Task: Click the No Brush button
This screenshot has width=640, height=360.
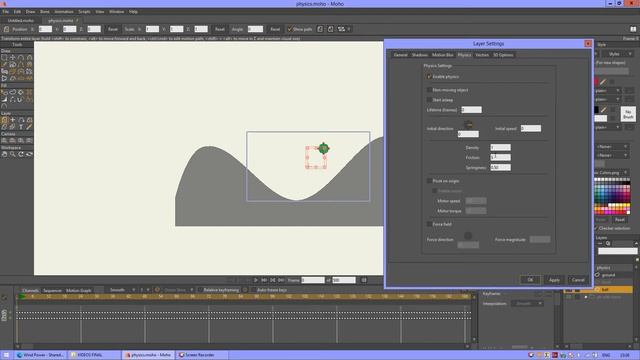Action: (x=628, y=114)
